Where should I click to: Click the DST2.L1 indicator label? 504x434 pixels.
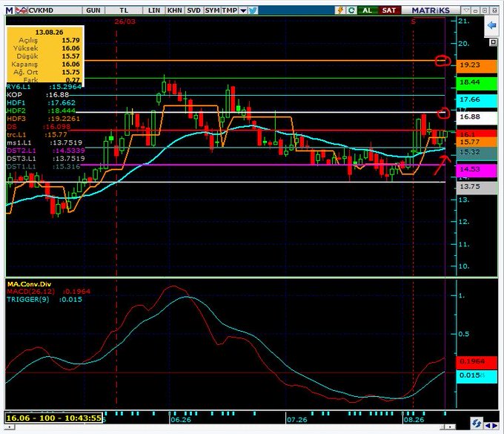point(21,151)
